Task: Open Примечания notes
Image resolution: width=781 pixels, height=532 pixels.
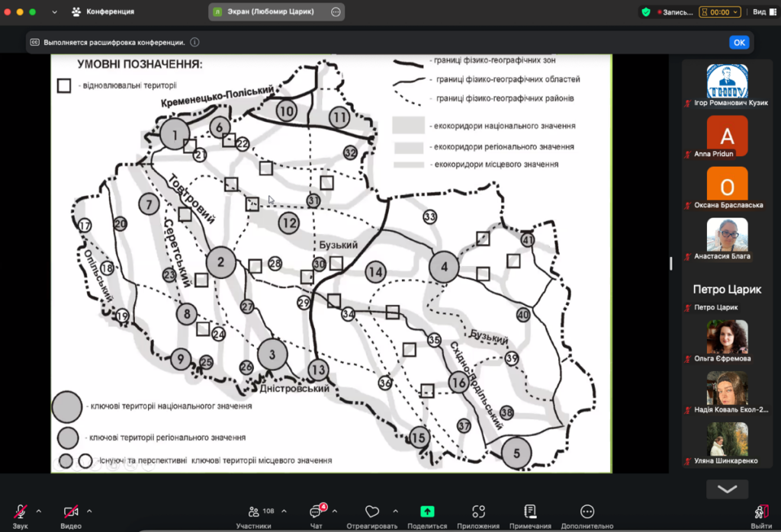Action: pos(530,512)
